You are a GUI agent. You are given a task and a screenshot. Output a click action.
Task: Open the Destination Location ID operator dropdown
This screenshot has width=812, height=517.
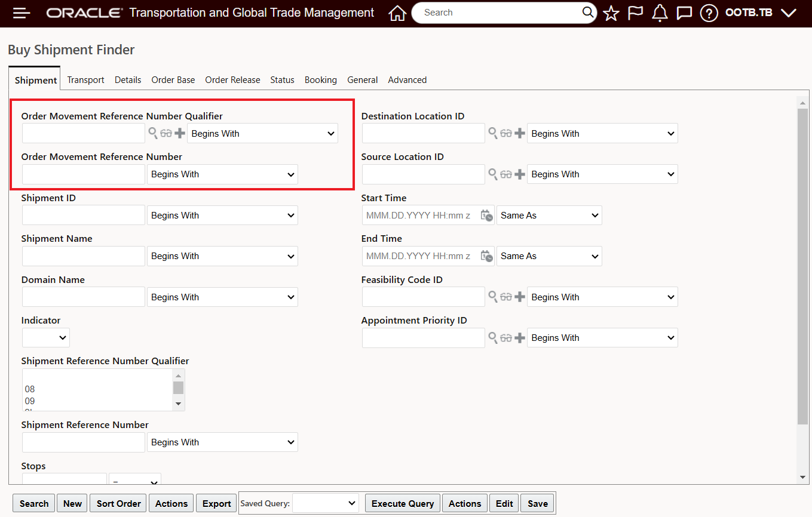pos(602,134)
